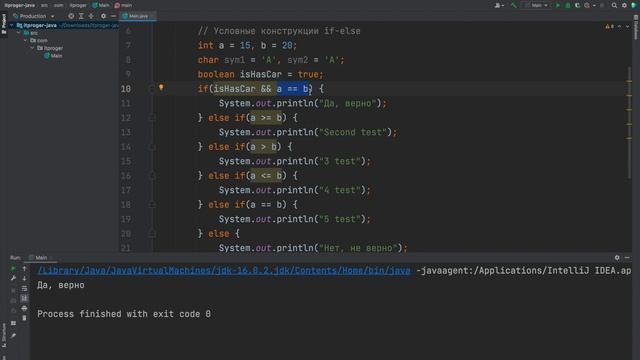Go to previous highlighted error arrow
The height and width of the screenshot is (360, 640).
619,27
